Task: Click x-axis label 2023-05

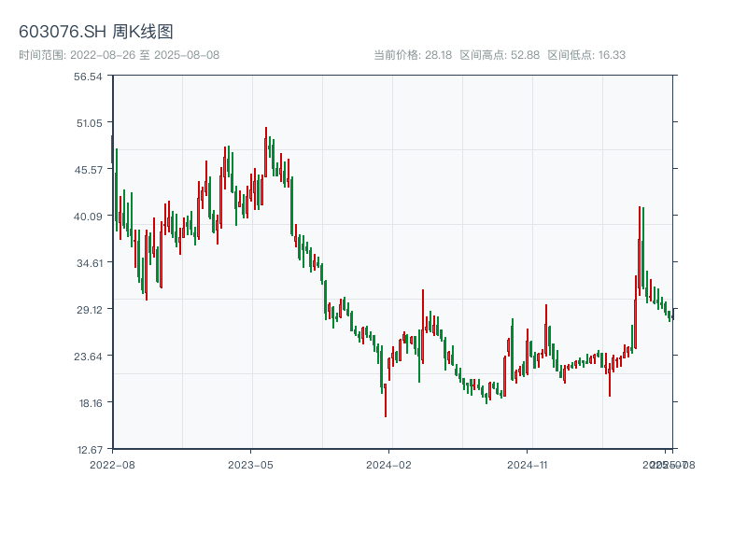Action: tap(250, 465)
